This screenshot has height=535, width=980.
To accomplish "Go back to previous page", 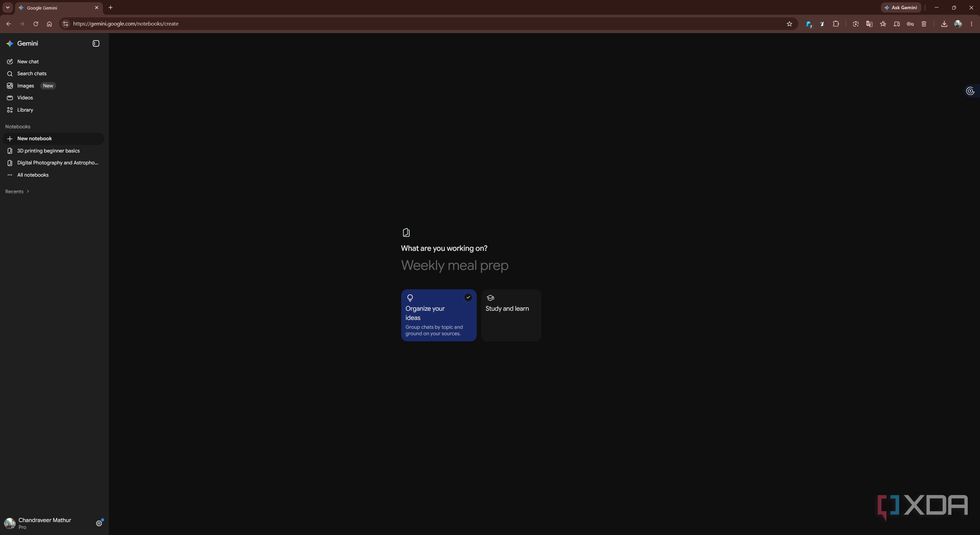I will click(9, 23).
